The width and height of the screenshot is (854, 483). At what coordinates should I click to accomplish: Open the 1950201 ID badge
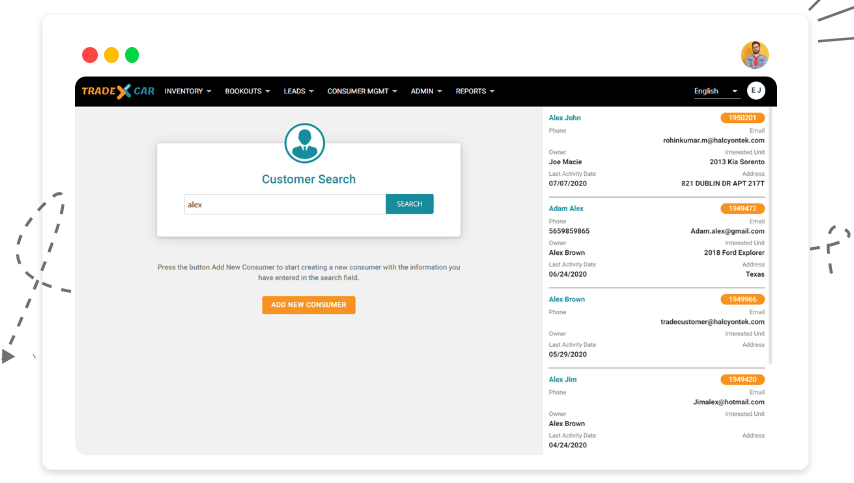point(742,118)
